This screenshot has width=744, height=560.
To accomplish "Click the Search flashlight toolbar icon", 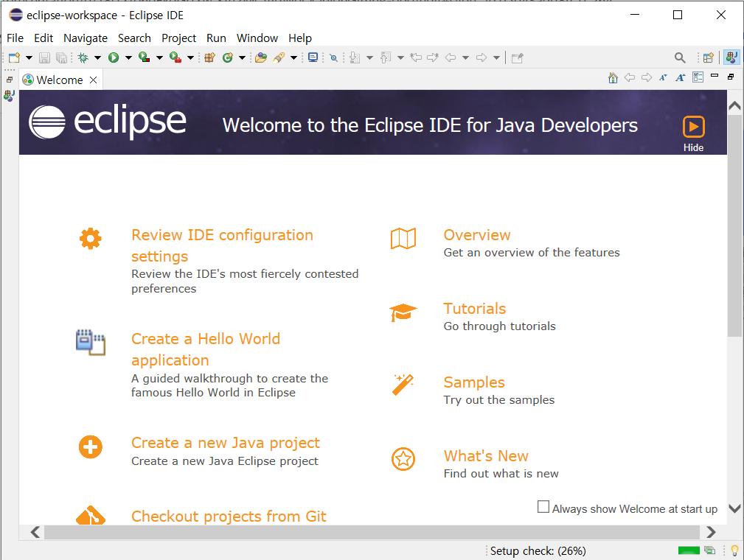I will tap(279, 58).
